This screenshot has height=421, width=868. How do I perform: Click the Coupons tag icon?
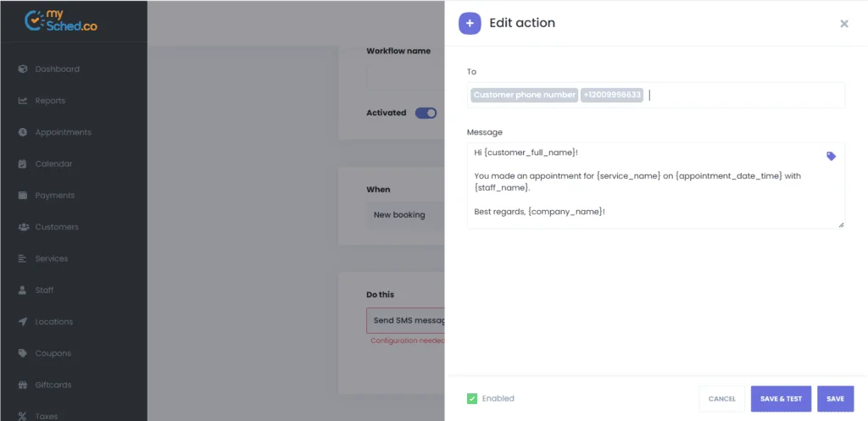click(x=23, y=353)
